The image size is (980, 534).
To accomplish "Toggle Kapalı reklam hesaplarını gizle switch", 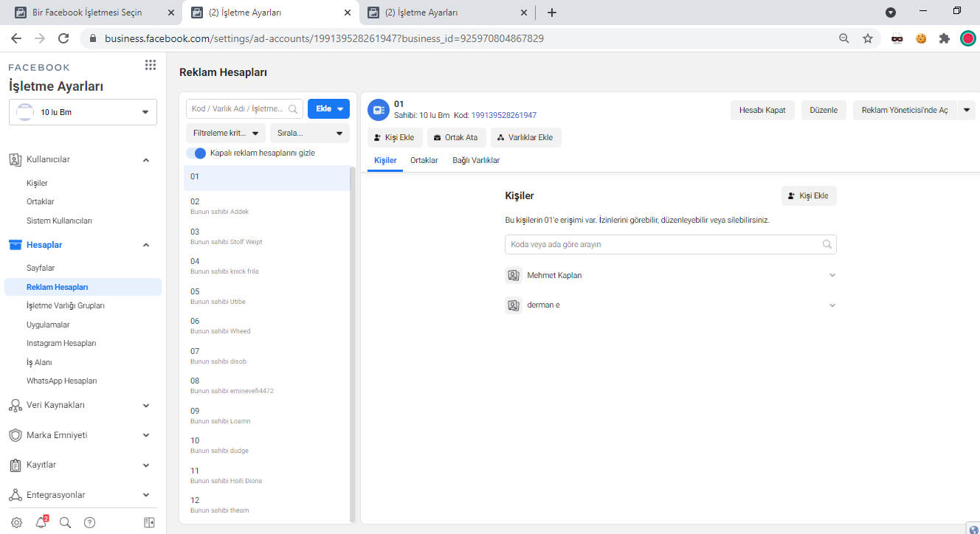I will [x=196, y=153].
